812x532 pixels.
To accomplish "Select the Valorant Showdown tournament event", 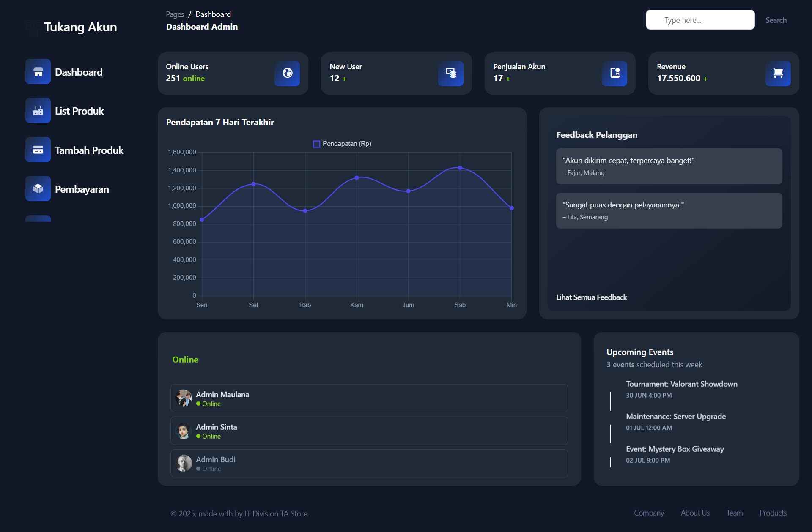I will [681, 384].
